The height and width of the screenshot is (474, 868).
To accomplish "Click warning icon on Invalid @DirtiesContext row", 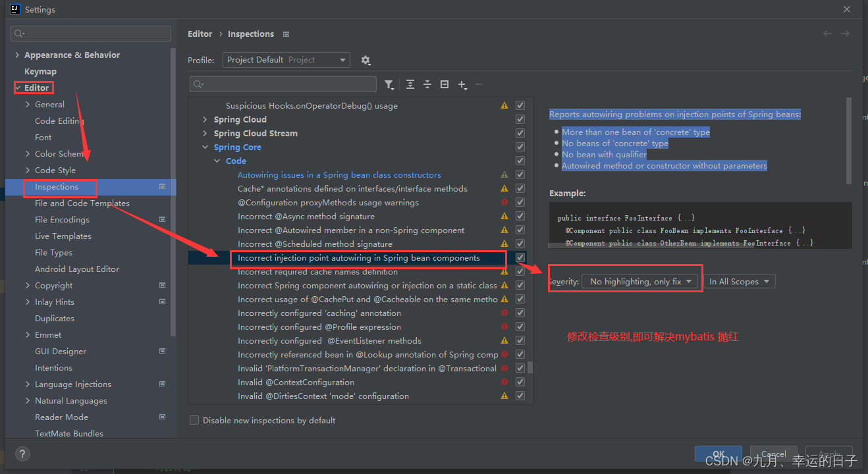I will pos(504,396).
